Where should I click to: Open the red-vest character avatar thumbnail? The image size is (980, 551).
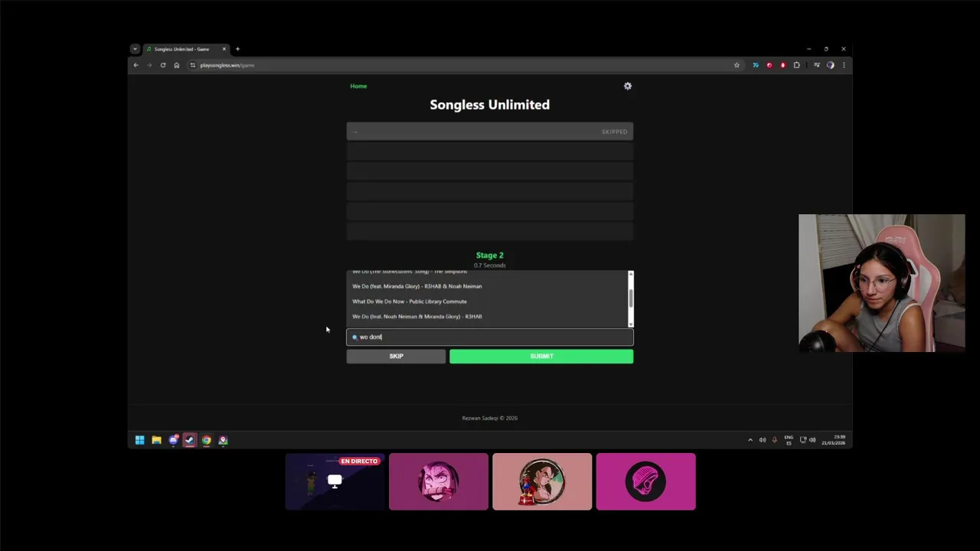click(542, 481)
